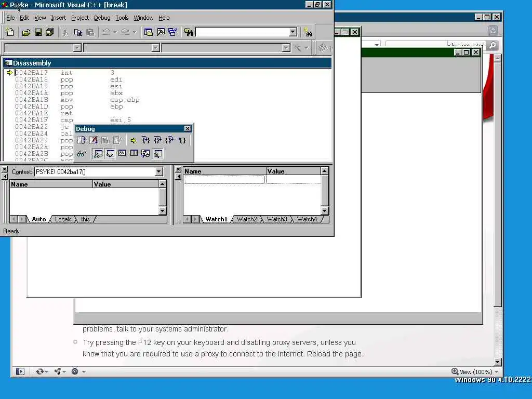Viewport: 532px width, 399px height.
Task: Open the second WizardBar filter dropdown
Action: click(155, 48)
